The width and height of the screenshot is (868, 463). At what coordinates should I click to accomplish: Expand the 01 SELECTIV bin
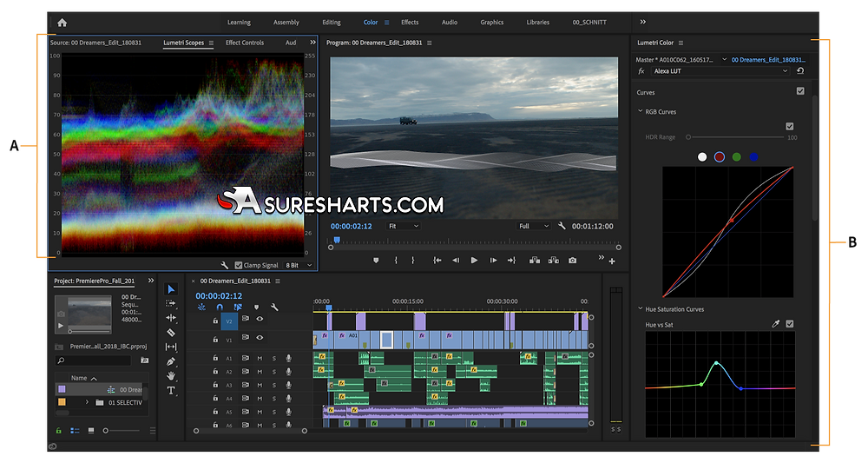[87, 402]
